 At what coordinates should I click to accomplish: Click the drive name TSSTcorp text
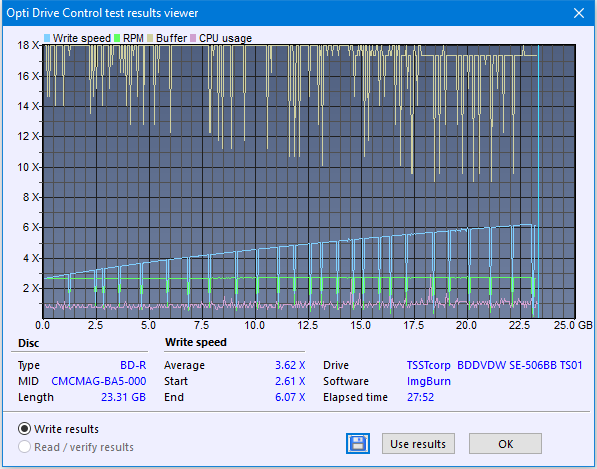coord(428,365)
